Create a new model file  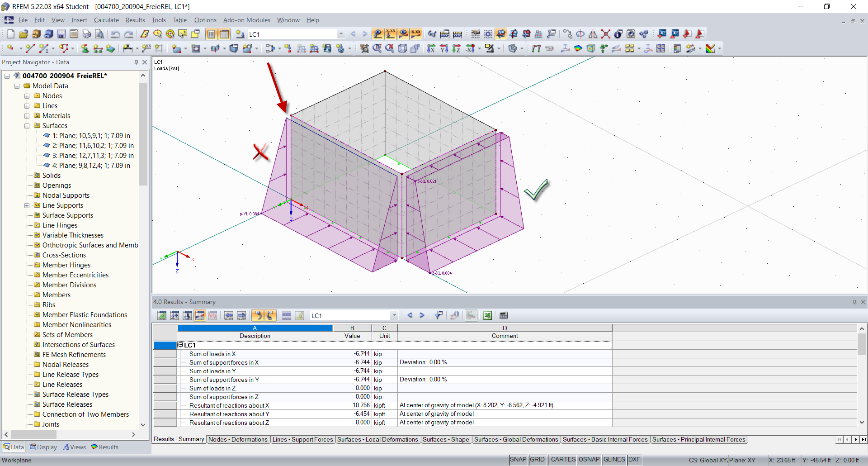(x=11, y=34)
